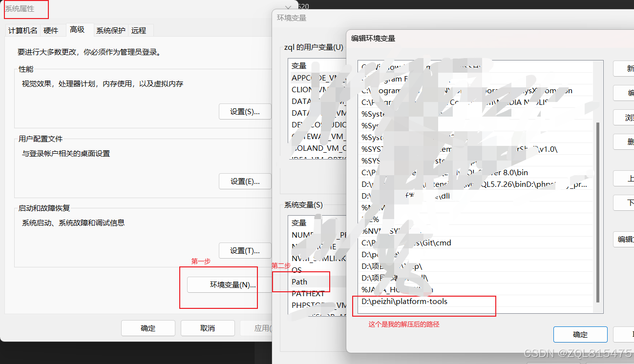Select the path entry ending Git\cmd
Screen dimensions: 634x364
476,243
